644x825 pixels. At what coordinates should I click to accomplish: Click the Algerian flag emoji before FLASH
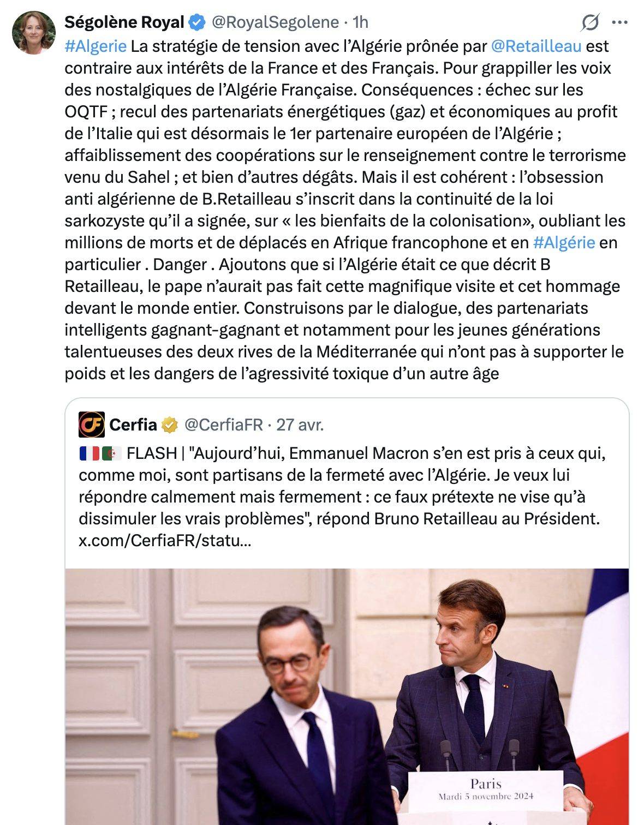coord(112,453)
